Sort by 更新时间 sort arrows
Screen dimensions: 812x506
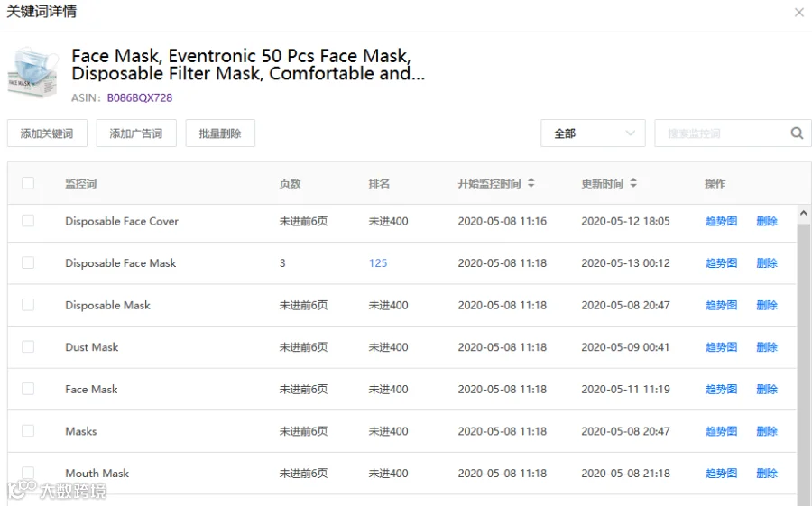click(x=633, y=183)
